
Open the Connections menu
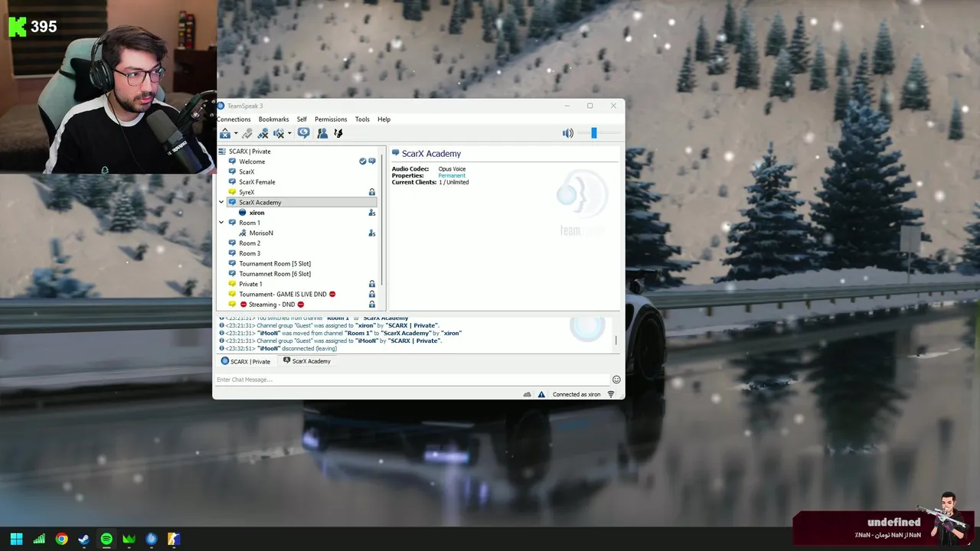pos(234,119)
